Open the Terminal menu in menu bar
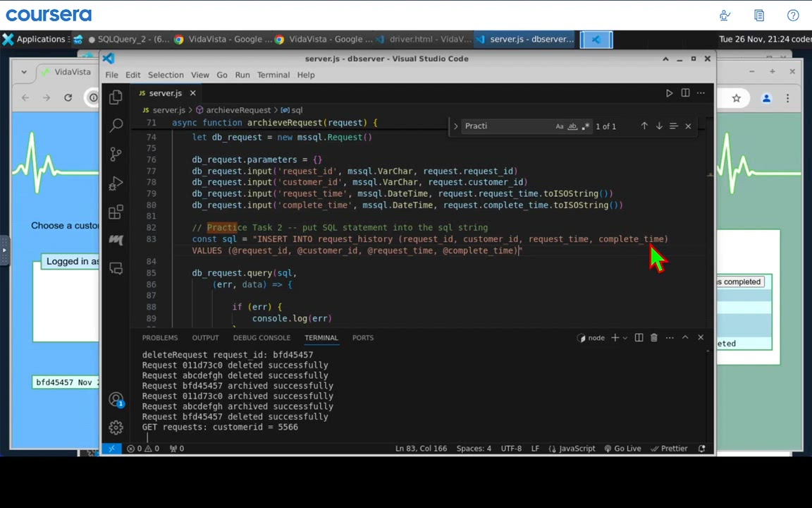 [273, 75]
